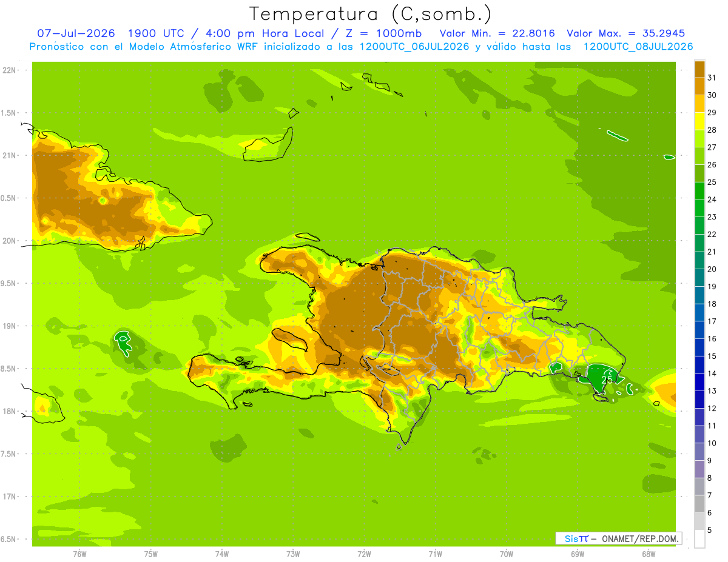
Task: Click the "6.5N" latitude label
Action: tap(8, 539)
